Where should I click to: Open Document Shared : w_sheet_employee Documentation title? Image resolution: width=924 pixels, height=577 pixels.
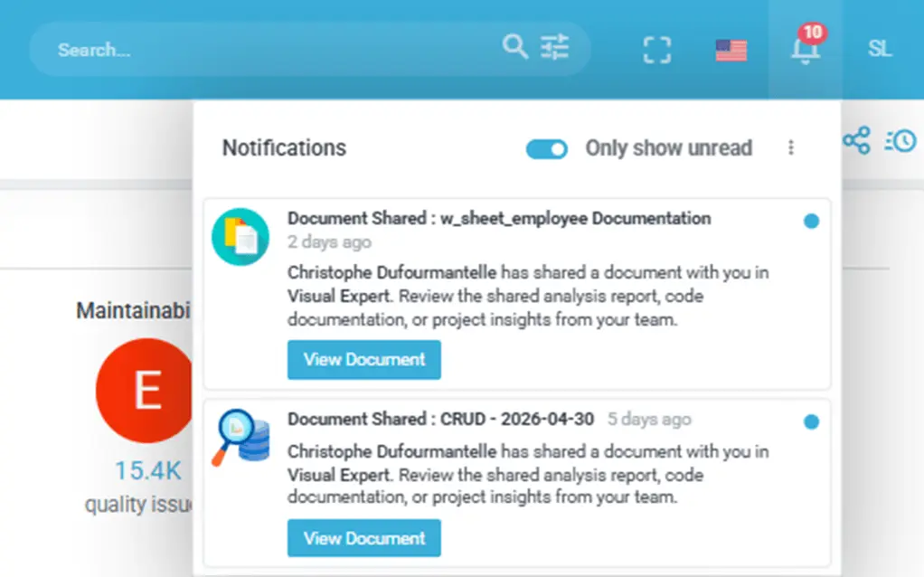click(x=499, y=219)
